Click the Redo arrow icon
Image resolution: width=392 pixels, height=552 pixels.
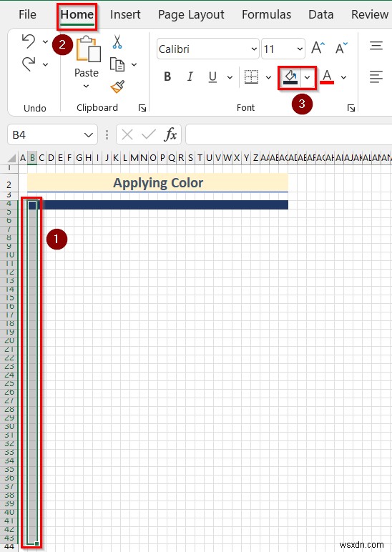29,64
